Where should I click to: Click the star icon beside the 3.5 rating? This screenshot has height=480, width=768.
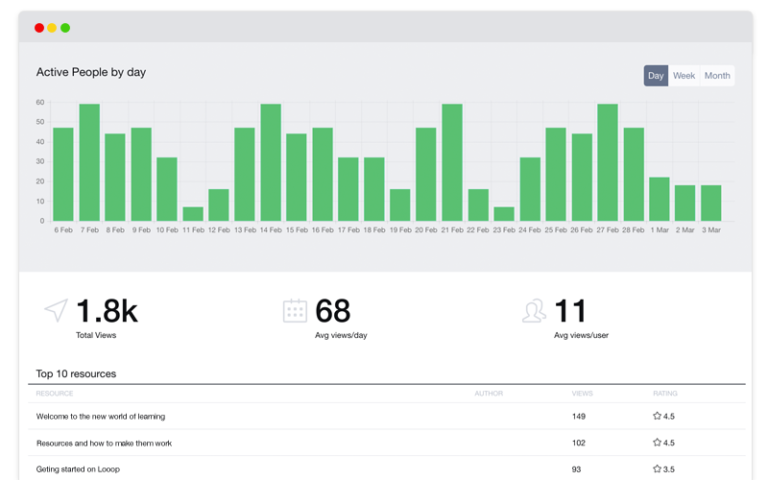[657, 469]
